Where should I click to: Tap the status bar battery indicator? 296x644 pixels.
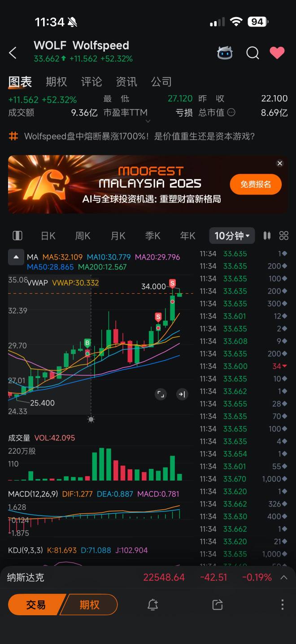click(258, 22)
